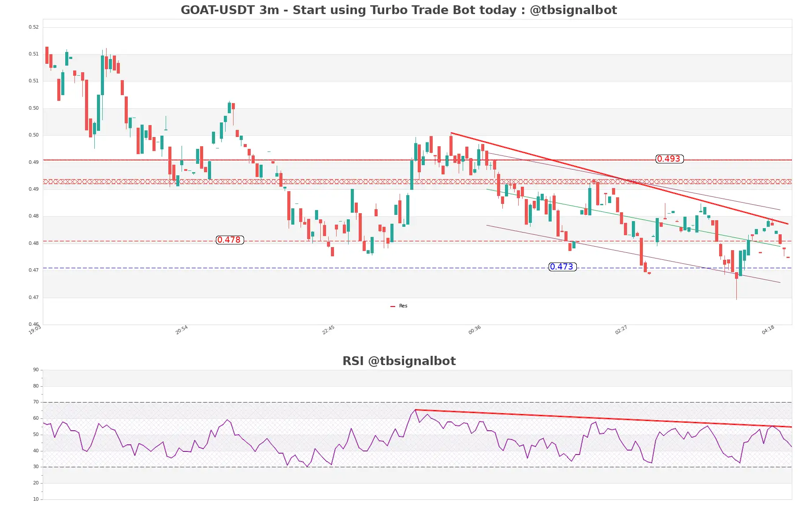Click the 20:54 time axis label
Screen dimensions: 798x532
tap(182, 330)
